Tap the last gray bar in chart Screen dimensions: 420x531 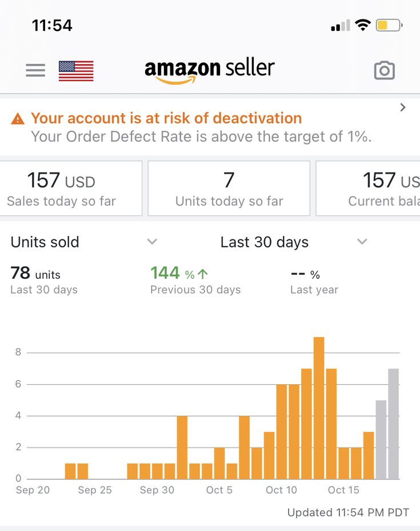pos(393,424)
